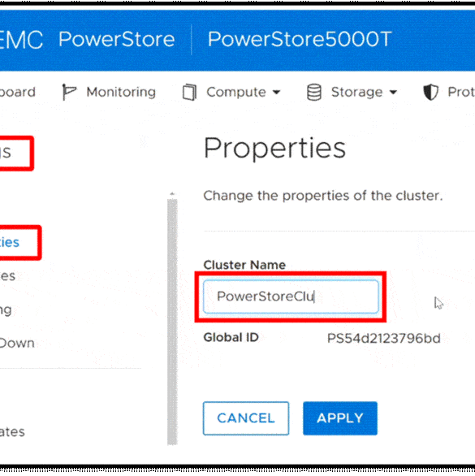
Task: Expand the Storage dropdown arrow
Action: tap(393, 92)
